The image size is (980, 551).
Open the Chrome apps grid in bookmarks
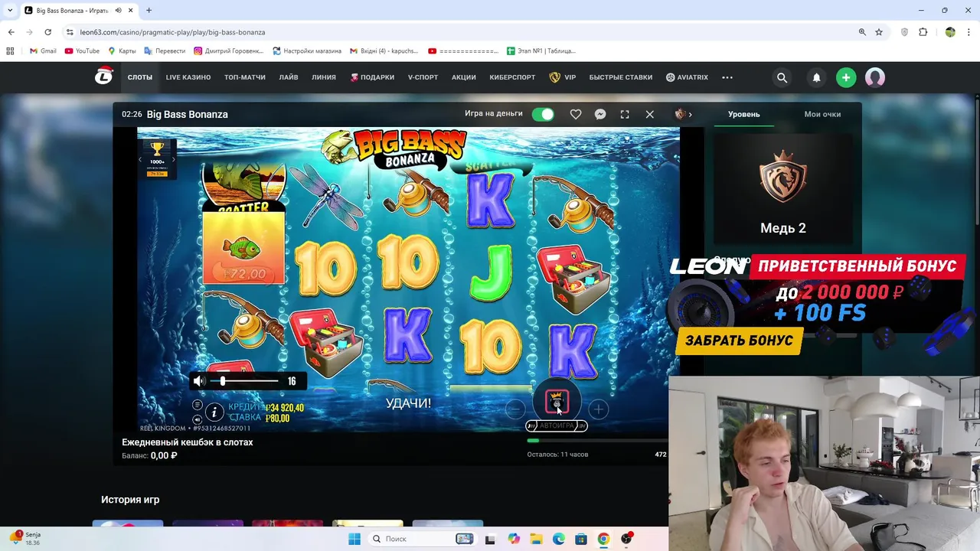point(10,51)
